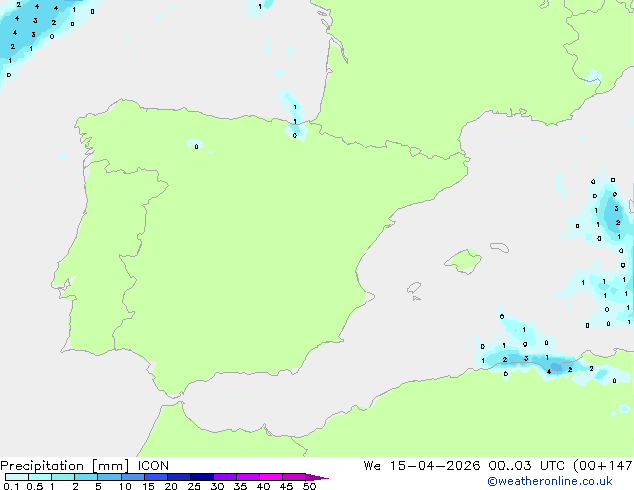Choose the 45 mm legend color swatch
This screenshot has width=634, height=490.
click(294, 477)
